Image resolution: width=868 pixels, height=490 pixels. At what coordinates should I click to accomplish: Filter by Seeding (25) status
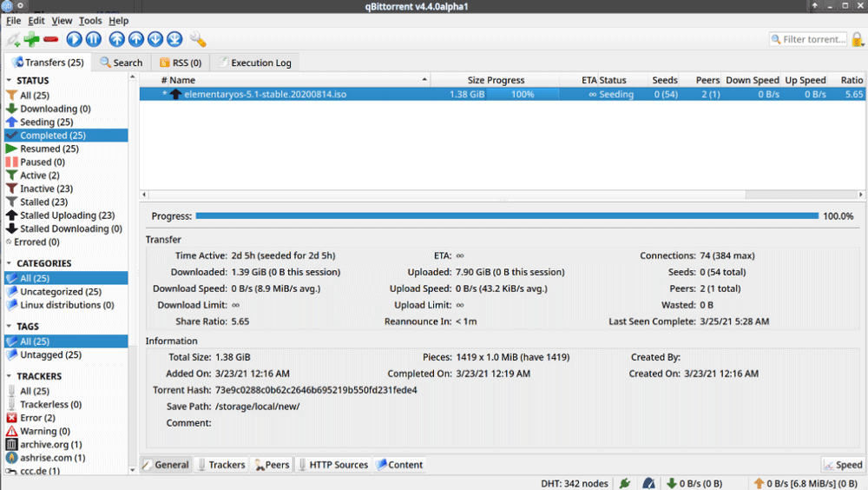coord(66,122)
